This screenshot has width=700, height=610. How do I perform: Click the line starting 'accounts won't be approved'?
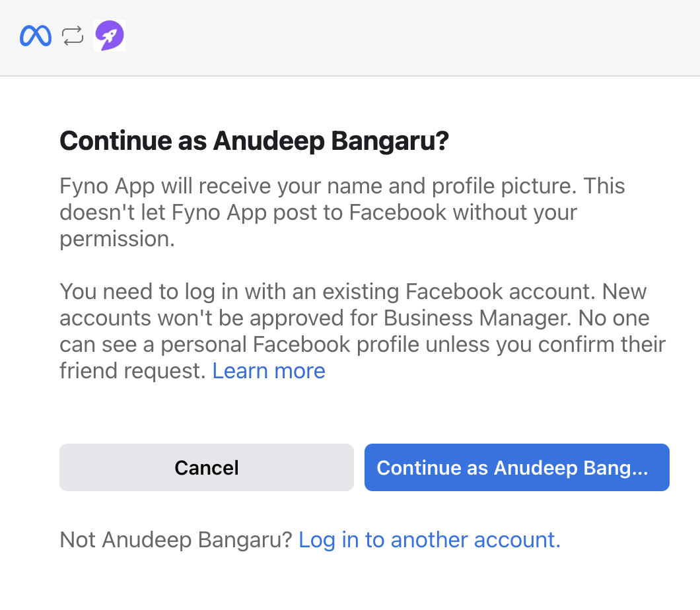click(x=354, y=318)
